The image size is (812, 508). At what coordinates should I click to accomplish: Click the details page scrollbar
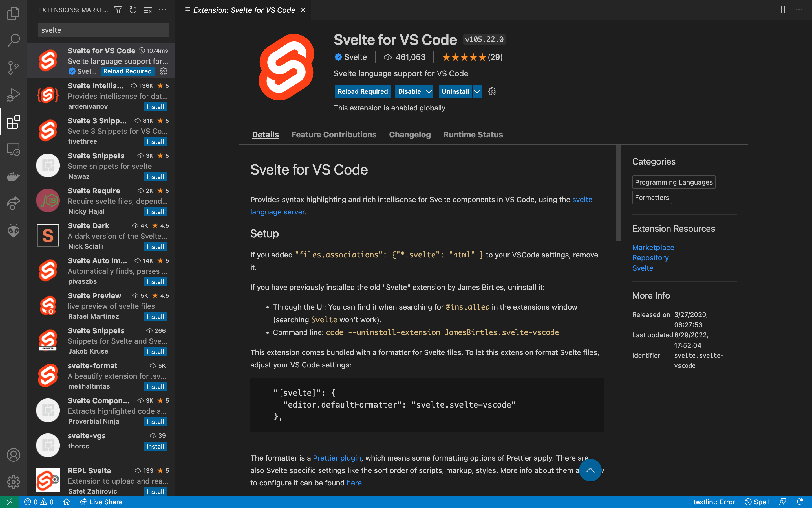point(618,193)
